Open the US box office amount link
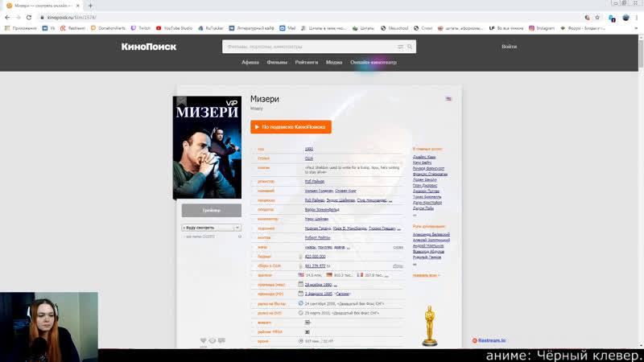Image resolution: width=644 pixels, height=362 pixels. (315, 266)
